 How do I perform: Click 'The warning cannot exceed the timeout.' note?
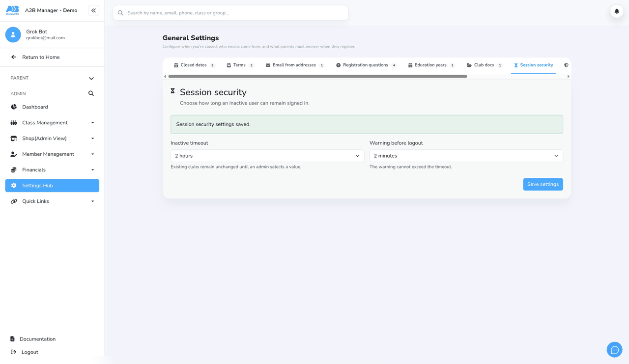click(x=411, y=167)
